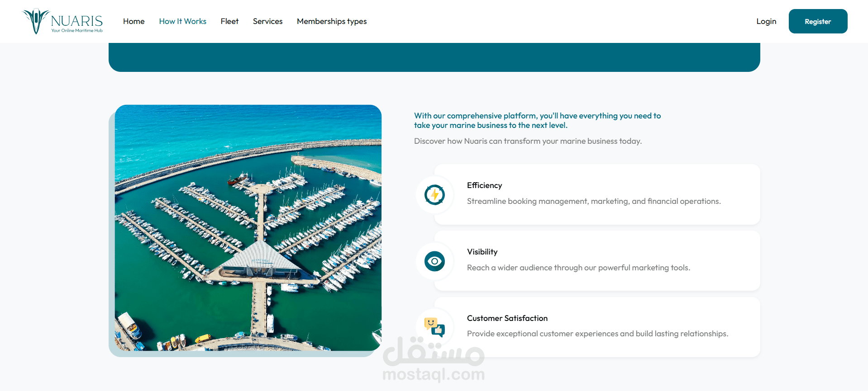
Task: Select the Customer Satisfaction heading
Action: click(x=507, y=318)
